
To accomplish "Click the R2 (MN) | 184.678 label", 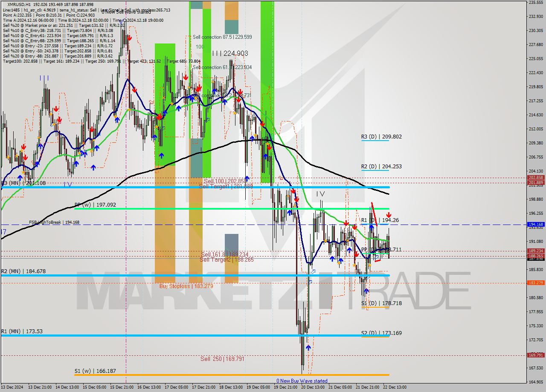I will (23, 271).
